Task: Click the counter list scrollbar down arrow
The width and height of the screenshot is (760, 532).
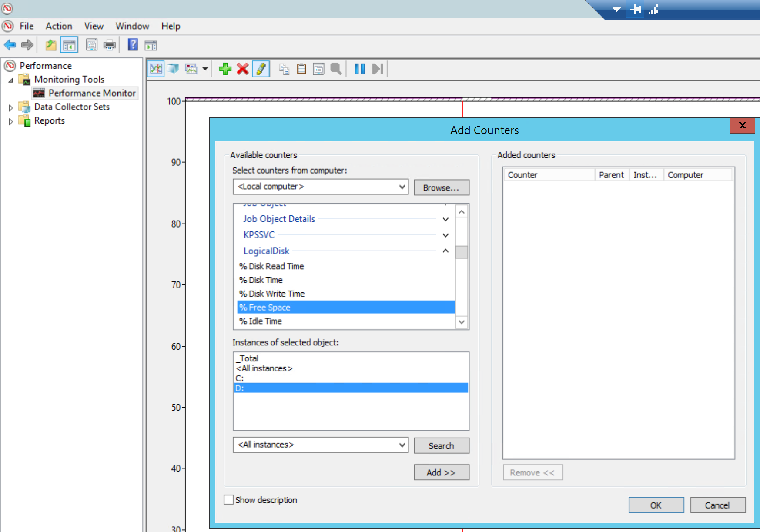Action: click(462, 322)
